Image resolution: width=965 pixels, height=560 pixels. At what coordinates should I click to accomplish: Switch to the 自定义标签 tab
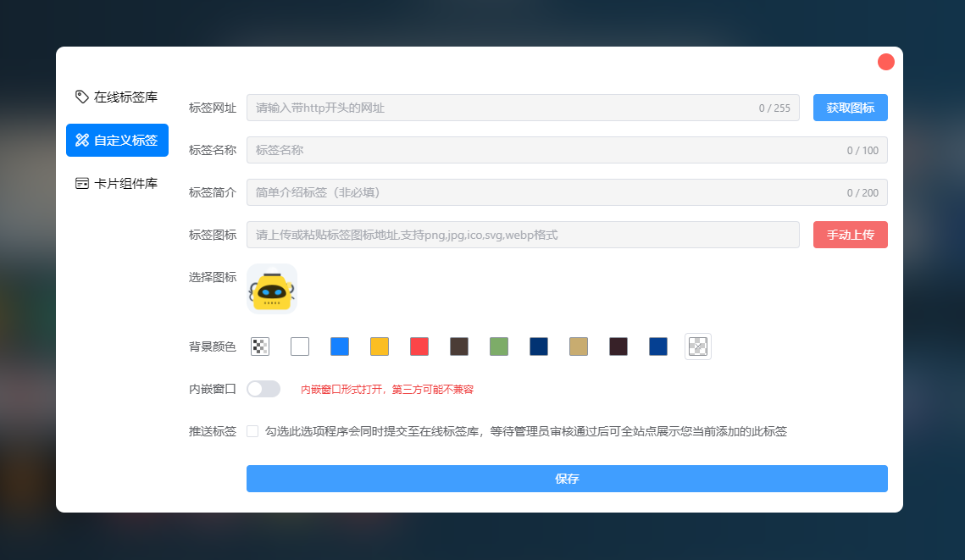pos(117,141)
